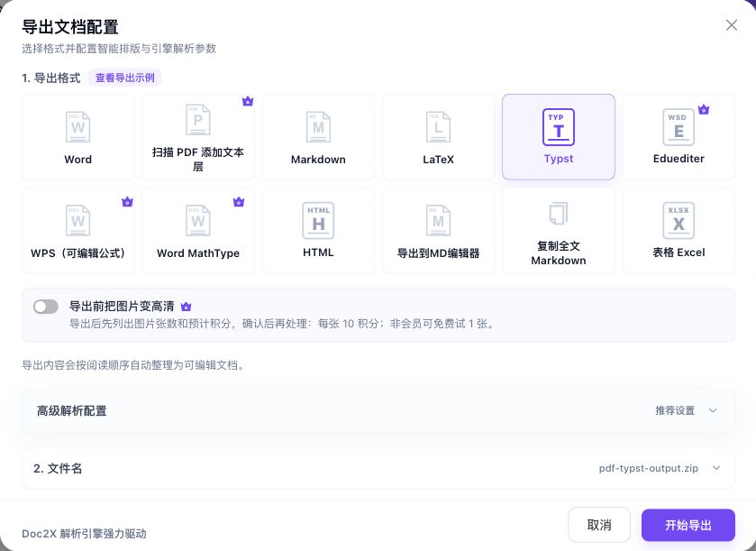
Task: Expand the 文件名 section chevron
Action: (716, 468)
